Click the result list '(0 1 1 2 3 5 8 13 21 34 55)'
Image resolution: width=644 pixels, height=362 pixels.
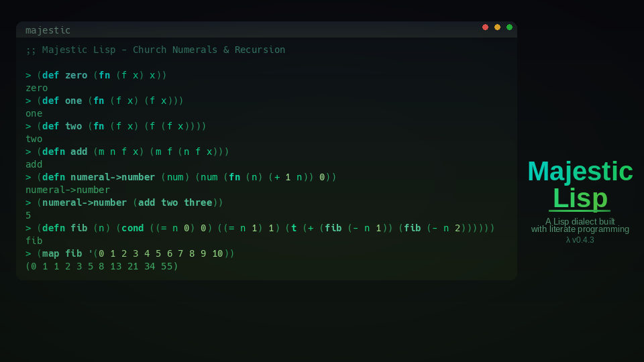click(102, 266)
